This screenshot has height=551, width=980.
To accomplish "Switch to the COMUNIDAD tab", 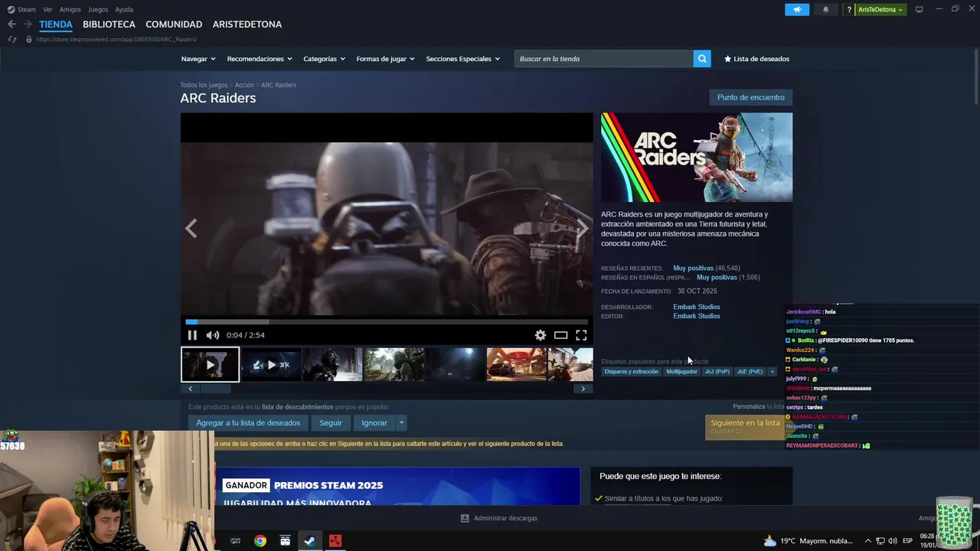I will tap(174, 24).
